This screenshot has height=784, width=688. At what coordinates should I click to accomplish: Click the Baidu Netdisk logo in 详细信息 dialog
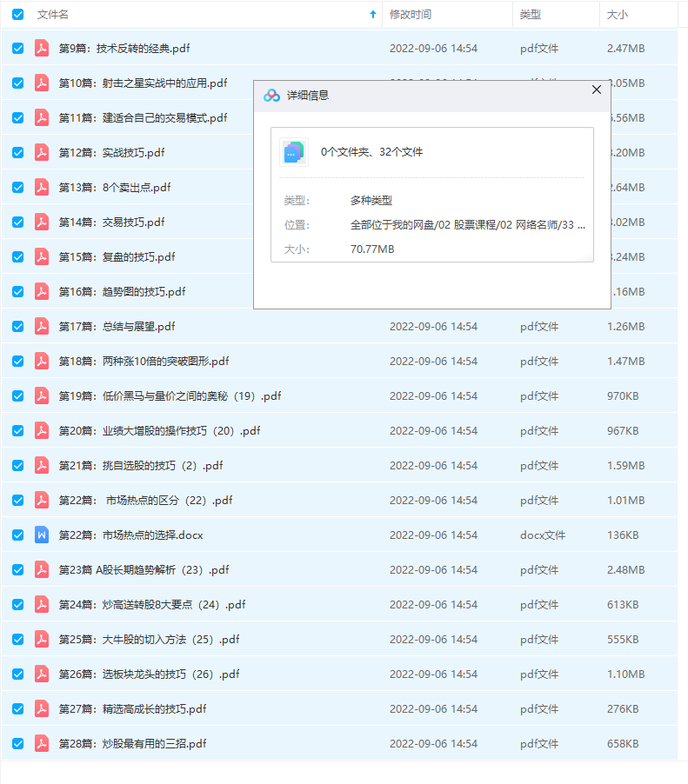coord(271,95)
